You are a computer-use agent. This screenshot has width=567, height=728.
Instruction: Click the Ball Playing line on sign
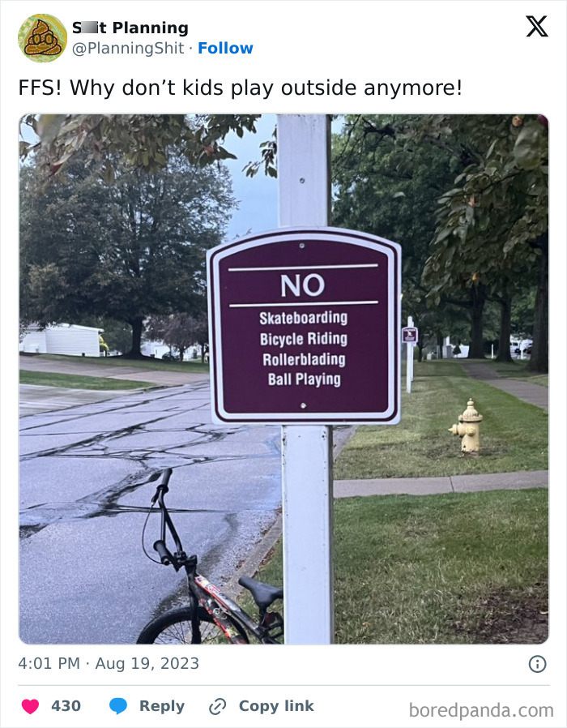(x=305, y=379)
